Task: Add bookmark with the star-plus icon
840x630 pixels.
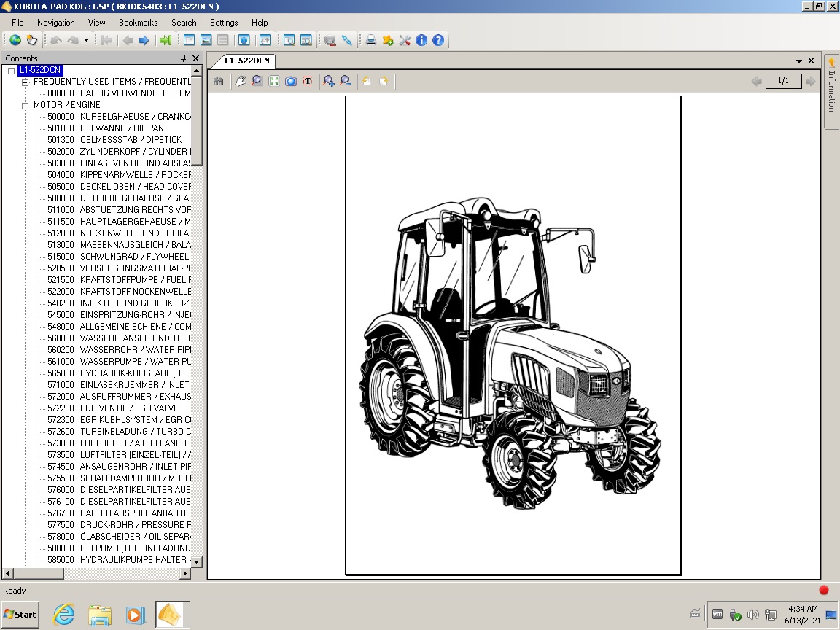Action: pos(388,40)
